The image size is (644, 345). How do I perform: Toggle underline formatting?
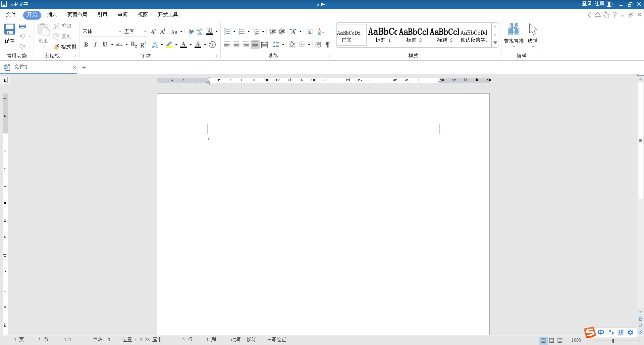tap(105, 44)
